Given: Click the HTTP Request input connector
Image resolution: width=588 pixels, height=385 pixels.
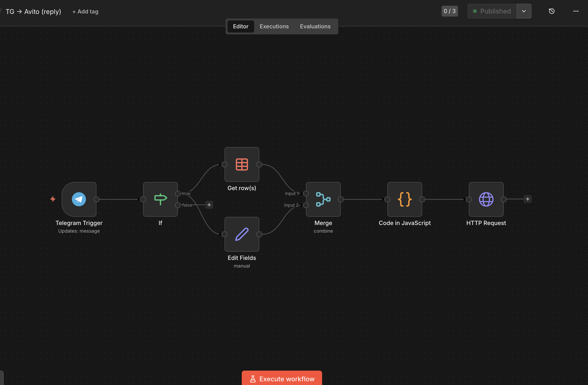Looking at the screenshot, I should point(469,199).
